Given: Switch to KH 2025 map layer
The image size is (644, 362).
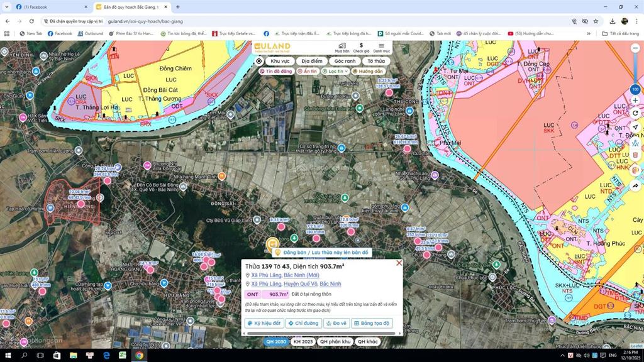Looking at the screenshot, I should 303,341.
